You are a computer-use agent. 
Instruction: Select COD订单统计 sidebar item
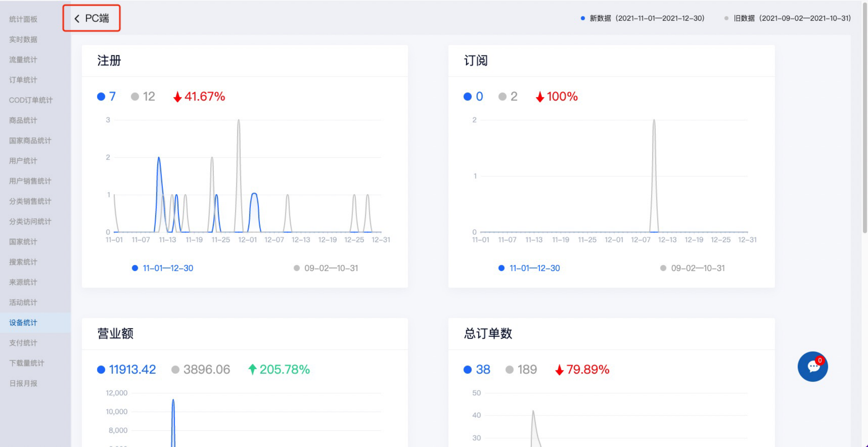point(31,100)
